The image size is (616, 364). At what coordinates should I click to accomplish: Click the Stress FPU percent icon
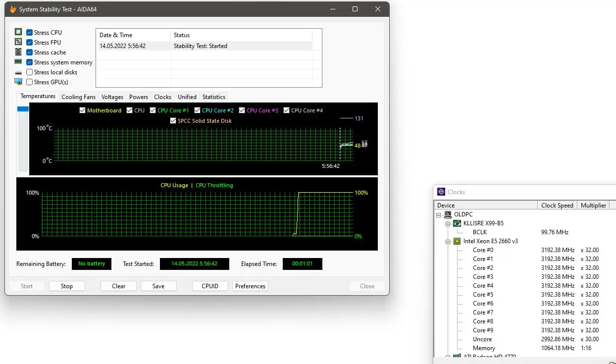tap(18, 42)
